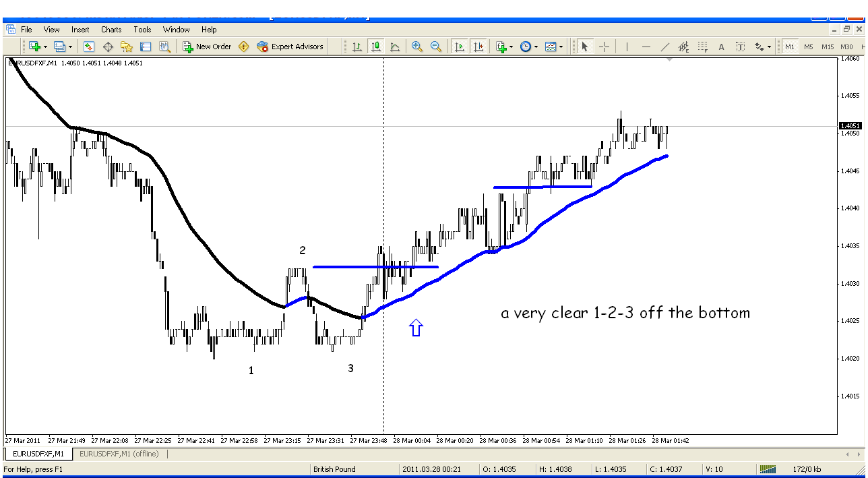The height and width of the screenshot is (478, 868).
Task: Click the Expert Advisors button
Action: 290,47
